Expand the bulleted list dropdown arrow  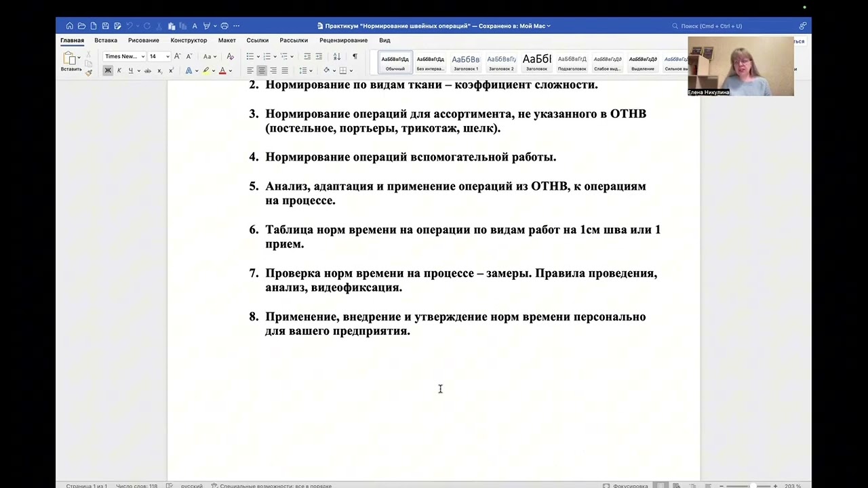[258, 56]
